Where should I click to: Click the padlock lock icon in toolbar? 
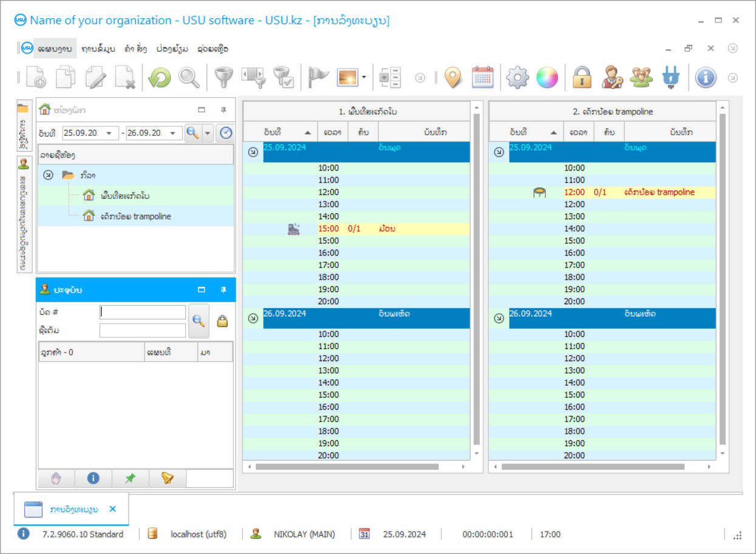coord(582,78)
